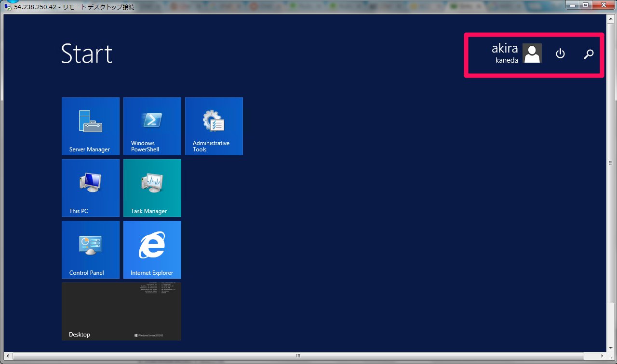The image size is (617, 364).
Task: Open search with the magnifier icon
Action: (589, 54)
